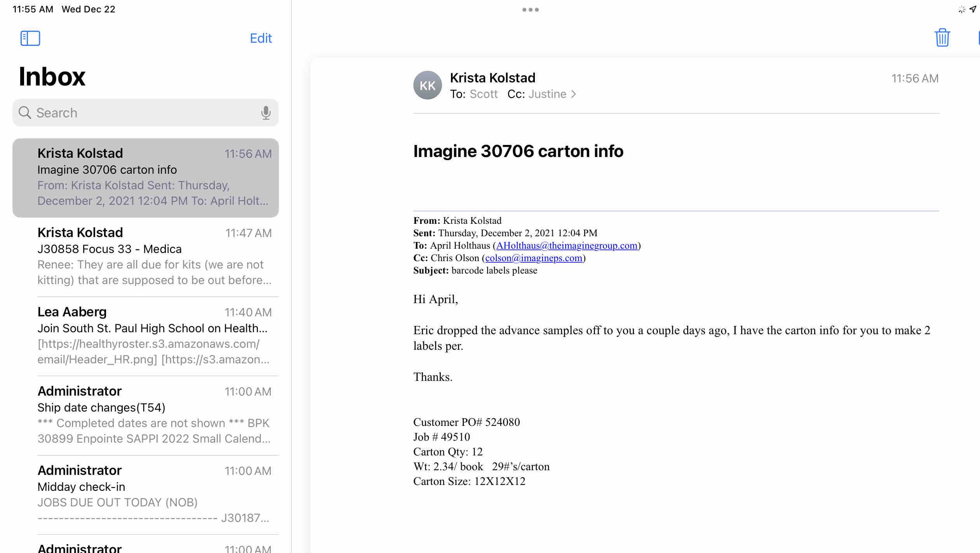Screen dimensions: 980x553
Task: Tap the KK sender avatar
Action: pos(427,85)
